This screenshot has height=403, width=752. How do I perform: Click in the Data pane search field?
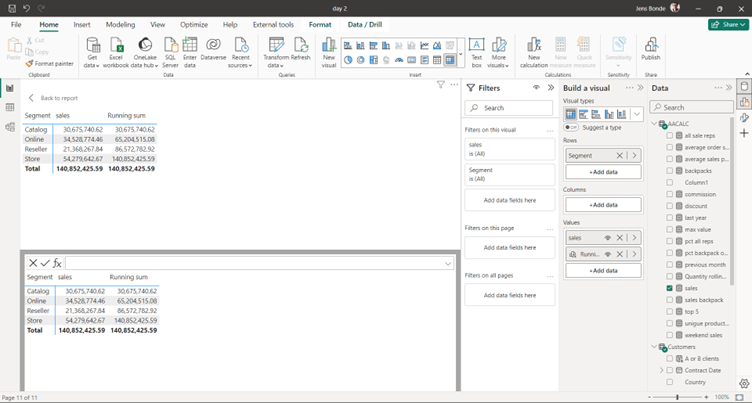[x=692, y=107]
